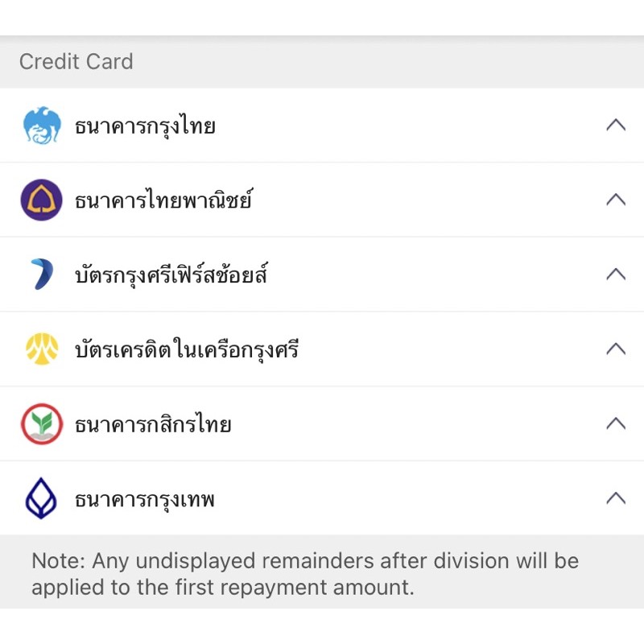Image resolution: width=644 pixels, height=644 pixels.
Task: Collapse the ธนาคารกสิกรไทย section chevron
Action: 615,423
